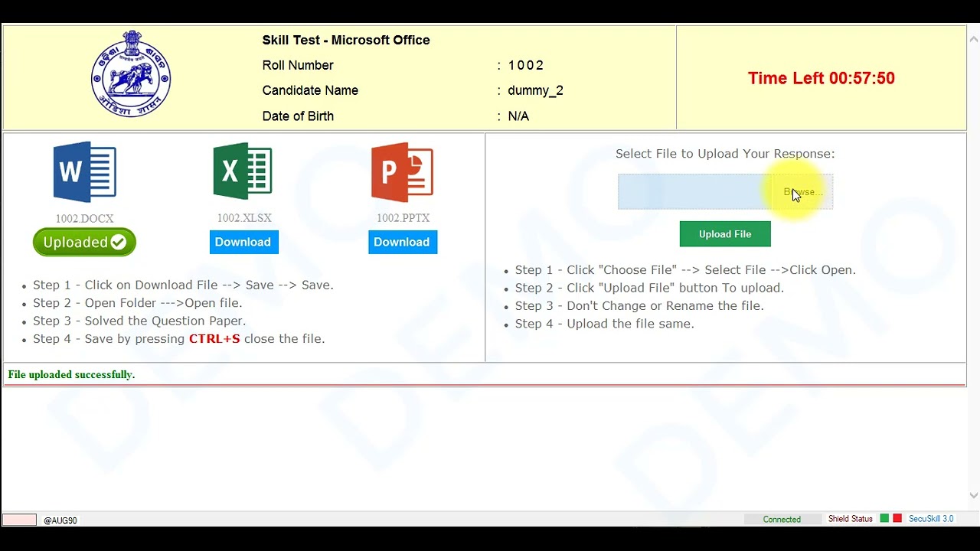Screen dimensions: 980x551
Task: Click the "Upload the file same" step
Action: point(605,324)
